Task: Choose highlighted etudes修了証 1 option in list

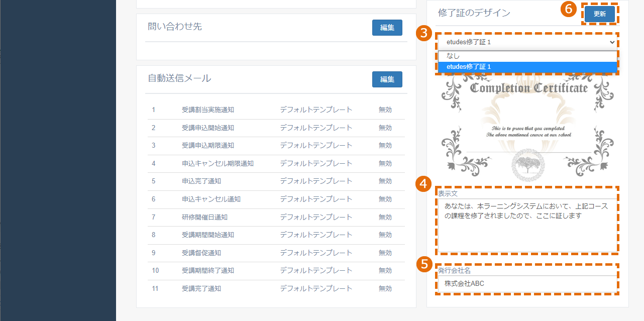Action: [527, 66]
